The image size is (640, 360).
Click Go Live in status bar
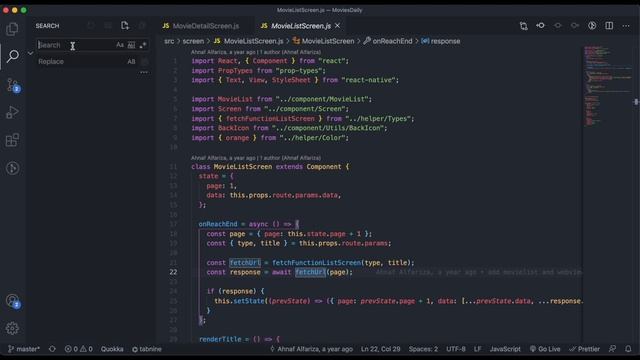point(545,349)
